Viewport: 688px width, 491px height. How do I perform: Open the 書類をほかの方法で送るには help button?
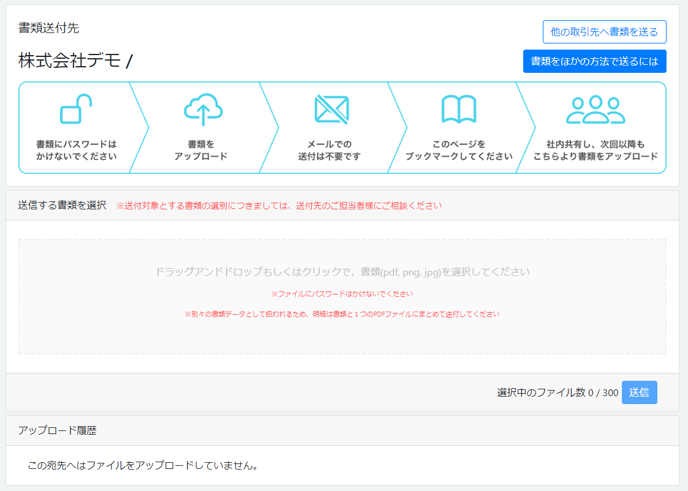(x=594, y=61)
